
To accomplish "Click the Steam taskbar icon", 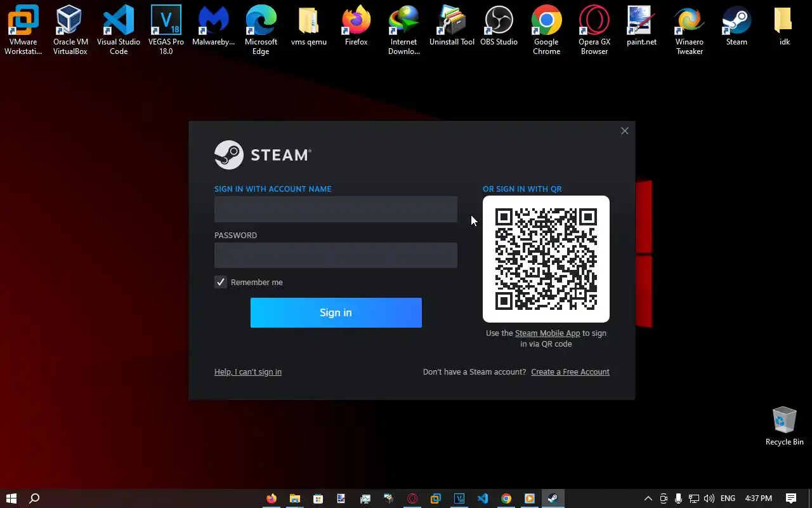I will [x=553, y=498].
